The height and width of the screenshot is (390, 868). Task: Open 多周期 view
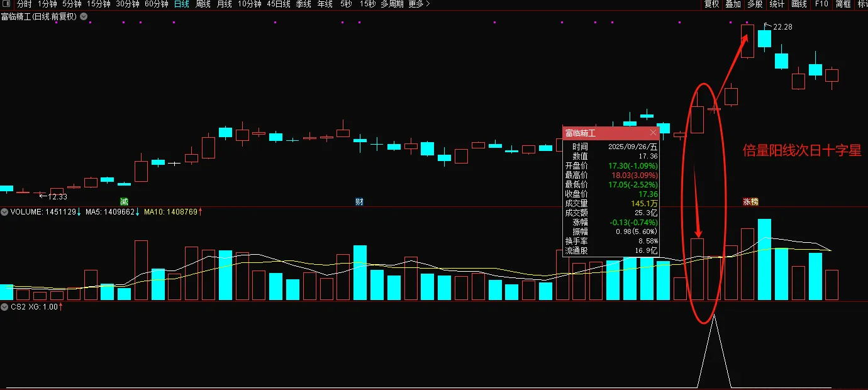coord(392,4)
